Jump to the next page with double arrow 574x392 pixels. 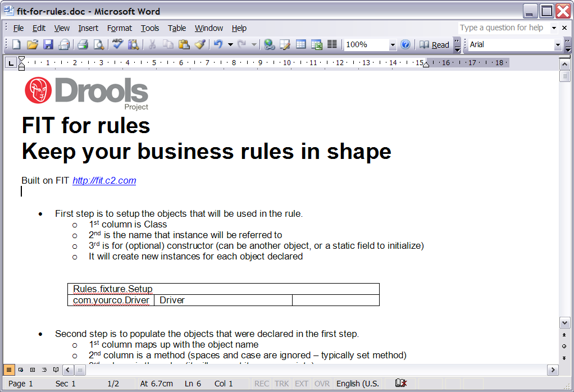coord(564,358)
